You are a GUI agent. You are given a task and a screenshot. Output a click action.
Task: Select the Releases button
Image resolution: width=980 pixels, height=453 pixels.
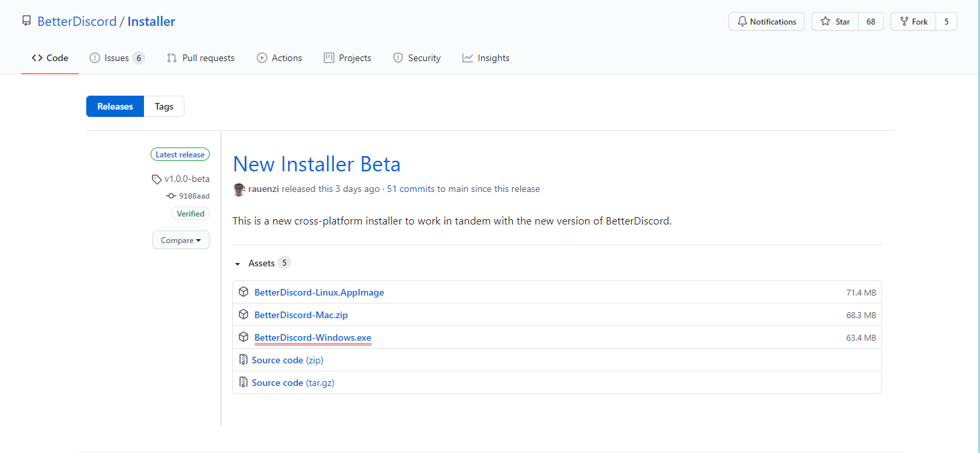(x=115, y=106)
